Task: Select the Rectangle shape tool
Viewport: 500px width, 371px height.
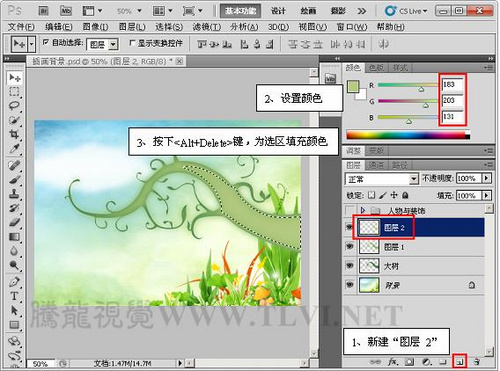Action: click(x=15, y=325)
